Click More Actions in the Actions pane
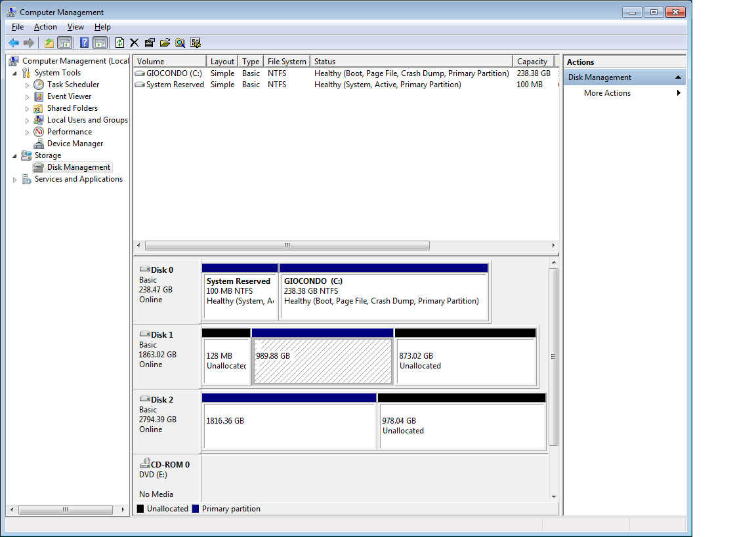The height and width of the screenshot is (537, 756). pyautogui.click(x=607, y=93)
